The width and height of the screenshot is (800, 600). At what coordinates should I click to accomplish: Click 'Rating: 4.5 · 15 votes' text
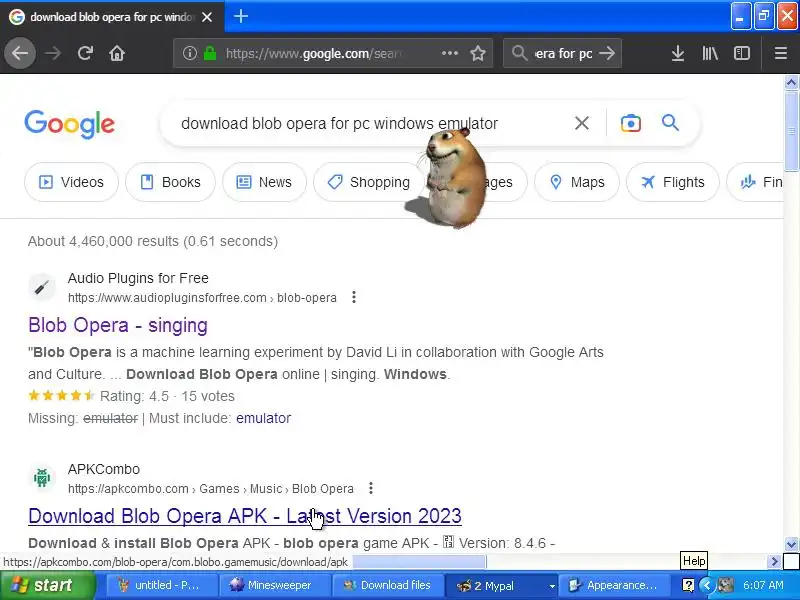[167, 396]
